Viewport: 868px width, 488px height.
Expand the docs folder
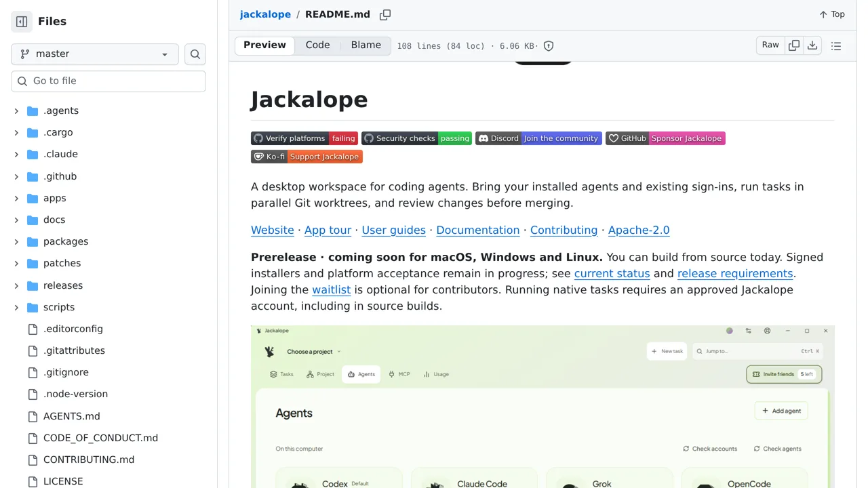click(16, 220)
